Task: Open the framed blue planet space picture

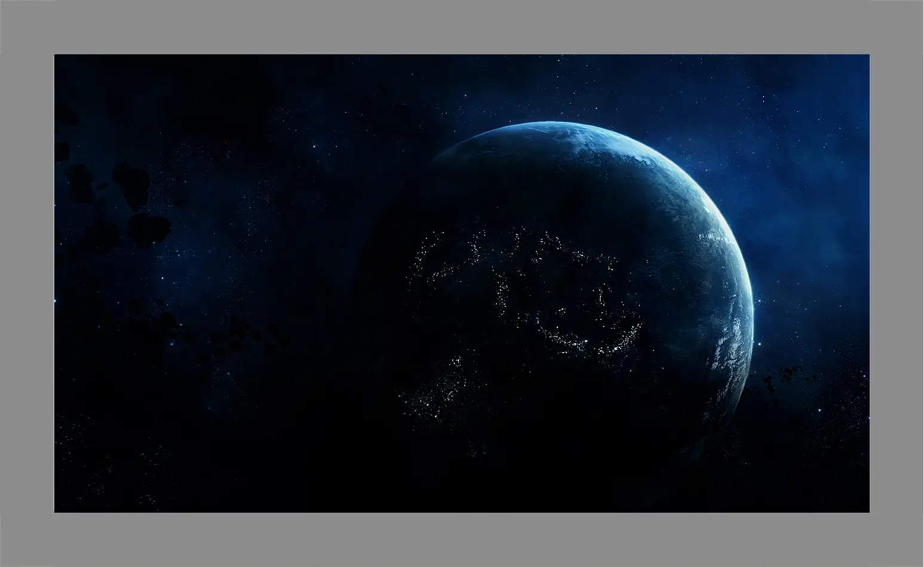Action: pyautogui.click(x=462, y=283)
